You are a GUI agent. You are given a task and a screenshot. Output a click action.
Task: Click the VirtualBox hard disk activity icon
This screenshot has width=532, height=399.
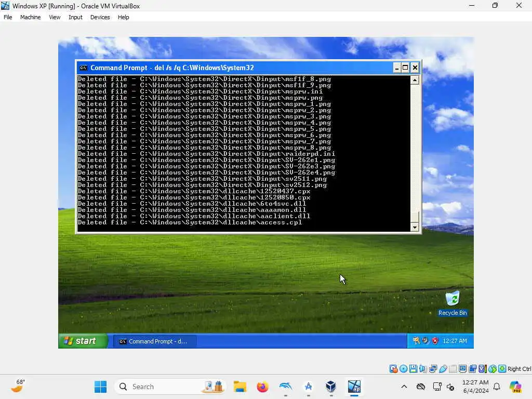pyautogui.click(x=394, y=369)
